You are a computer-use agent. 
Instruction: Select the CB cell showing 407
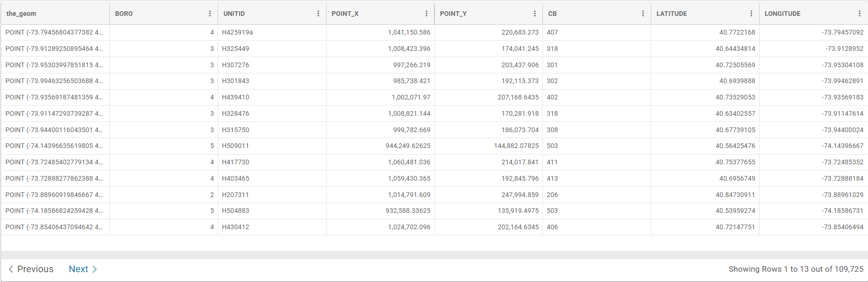click(552, 32)
